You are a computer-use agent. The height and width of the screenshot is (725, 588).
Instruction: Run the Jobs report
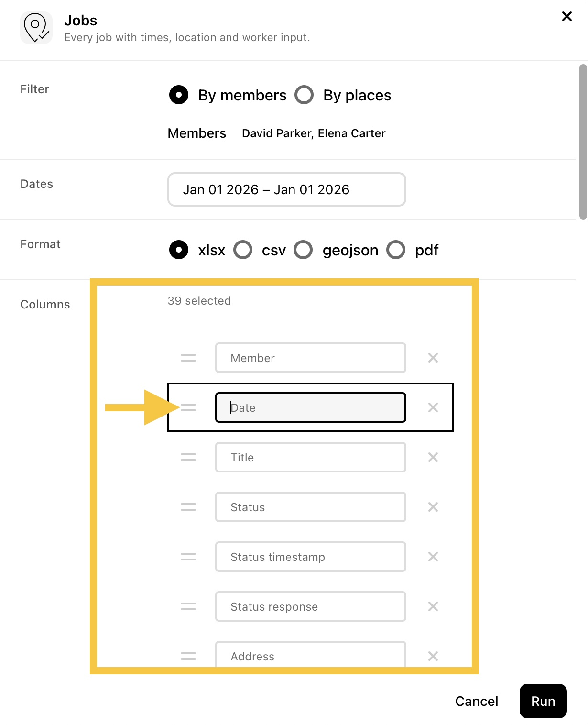point(543,701)
